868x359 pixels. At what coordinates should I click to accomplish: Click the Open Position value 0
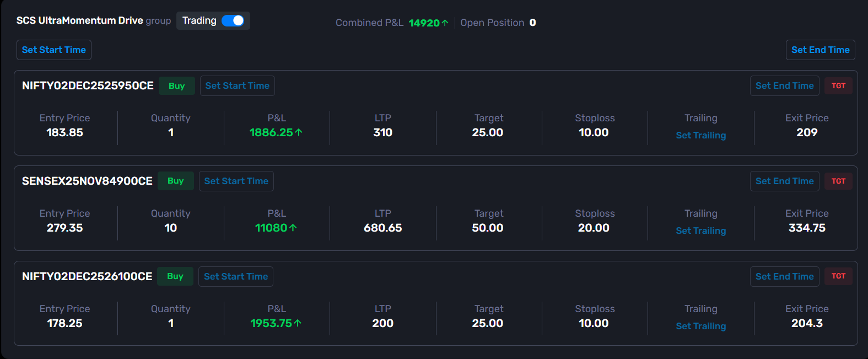point(533,23)
